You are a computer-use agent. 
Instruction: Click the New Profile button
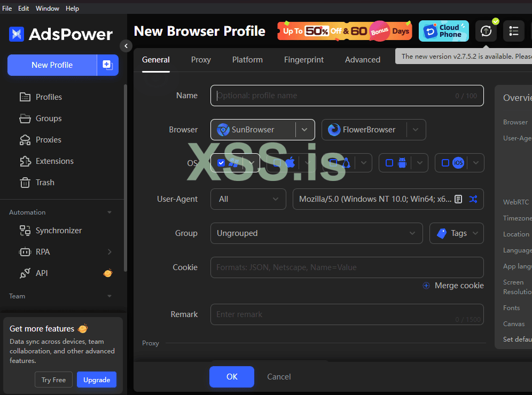coord(52,65)
